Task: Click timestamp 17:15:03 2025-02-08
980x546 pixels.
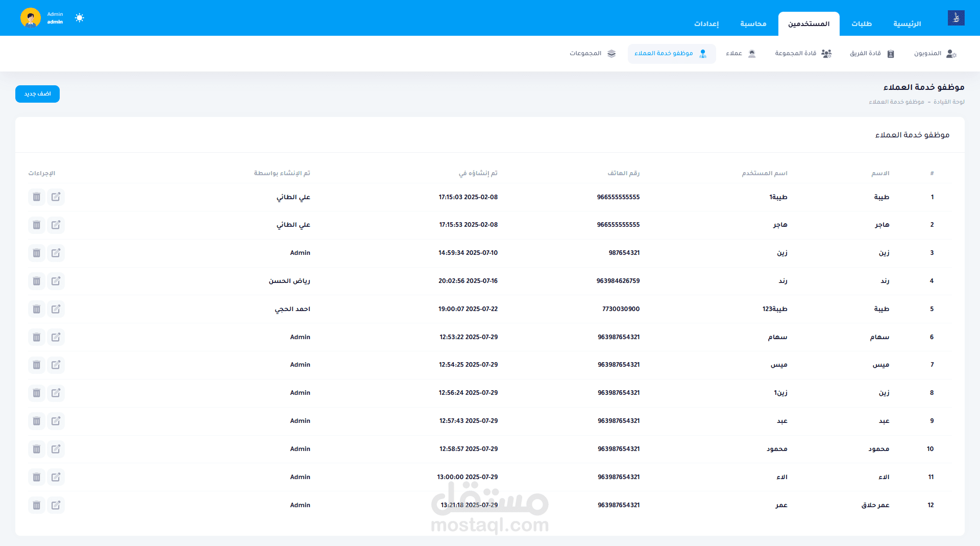Action: pyautogui.click(x=468, y=197)
